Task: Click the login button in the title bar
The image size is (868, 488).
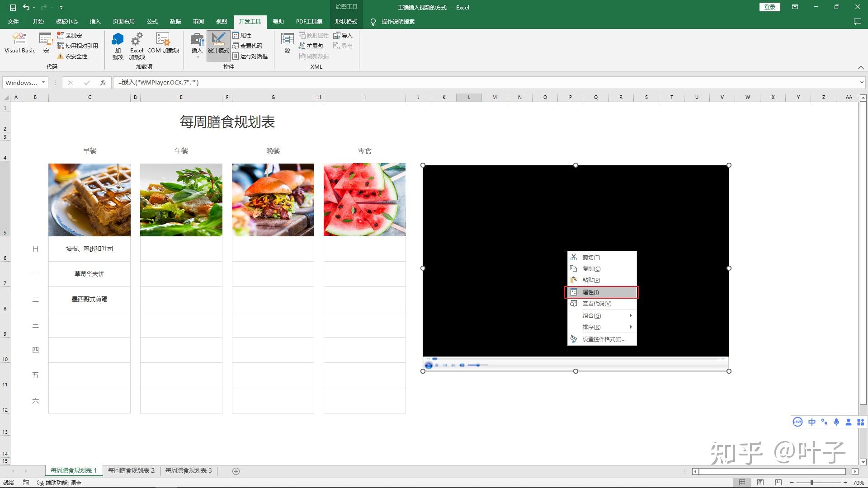Action: point(769,7)
